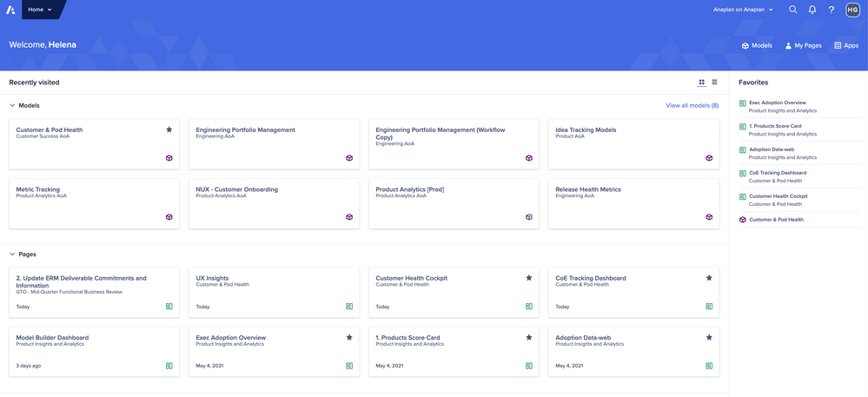Click Customer & Pod Health entry text in Favorites
The height and width of the screenshot is (397, 868).
(776, 220)
